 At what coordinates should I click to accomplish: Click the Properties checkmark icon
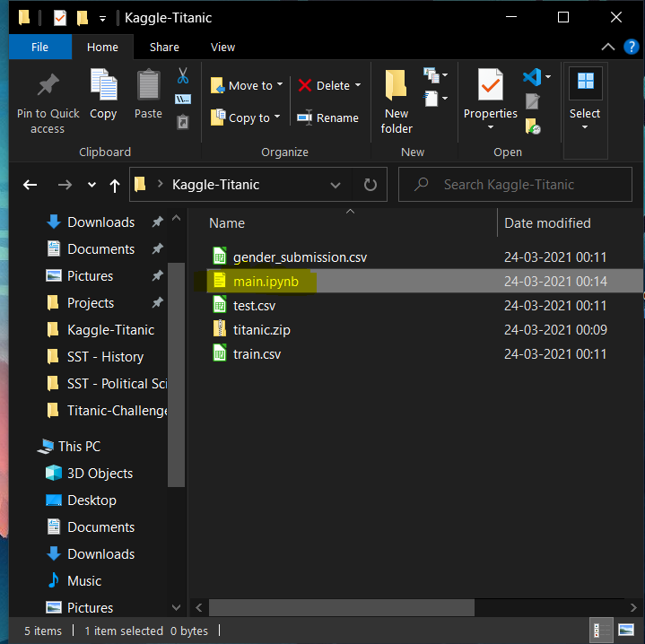(x=491, y=84)
